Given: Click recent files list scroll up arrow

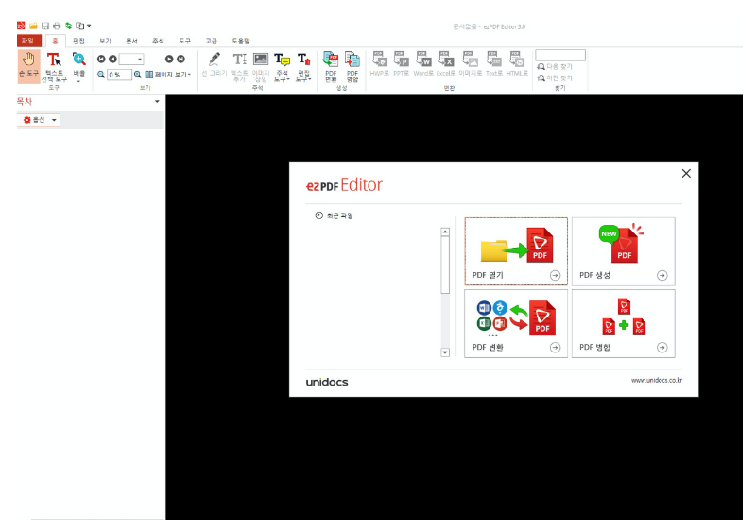Looking at the screenshot, I should pyautogui.click(x=445, y=232).
